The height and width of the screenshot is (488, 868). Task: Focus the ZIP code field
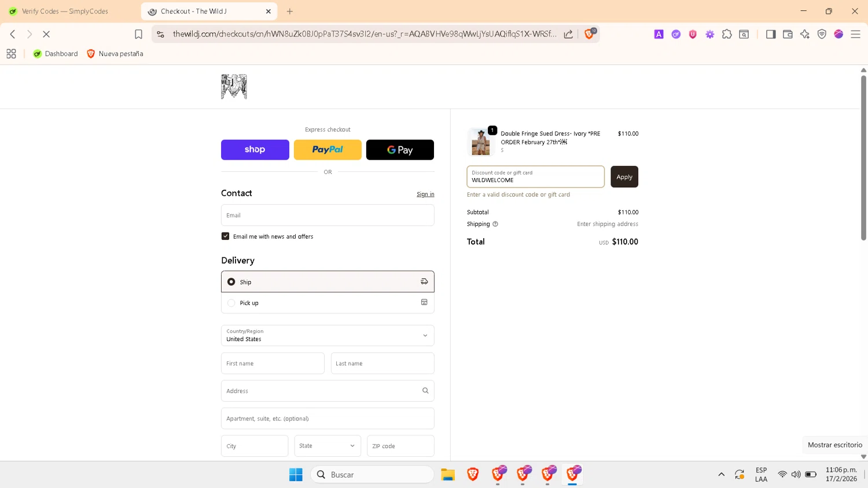[x=400, y=446]
